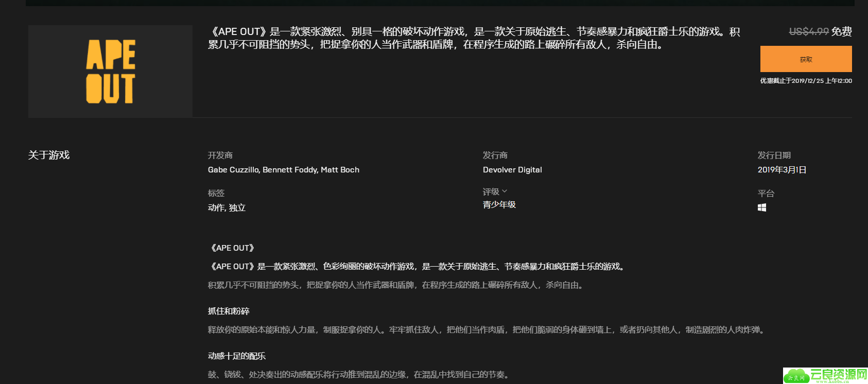The image size is (868, 384).
Task: Click the top summary mentioning 别具一格的破坏动作游戏
Action: coord(474,38)
